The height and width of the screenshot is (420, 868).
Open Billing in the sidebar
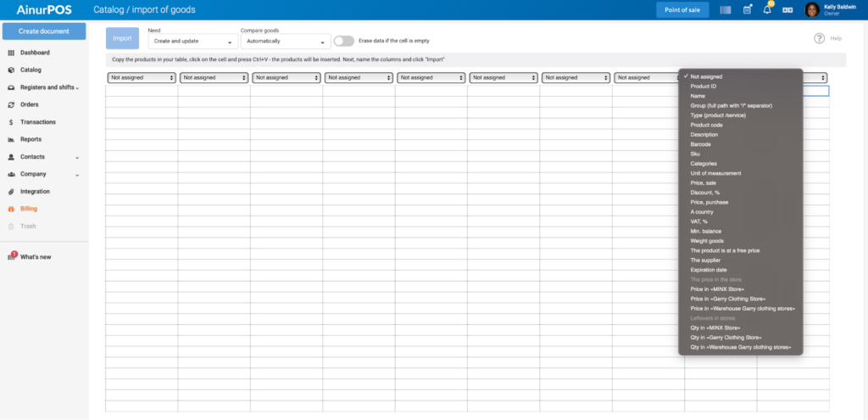click(x=29, y=209)
